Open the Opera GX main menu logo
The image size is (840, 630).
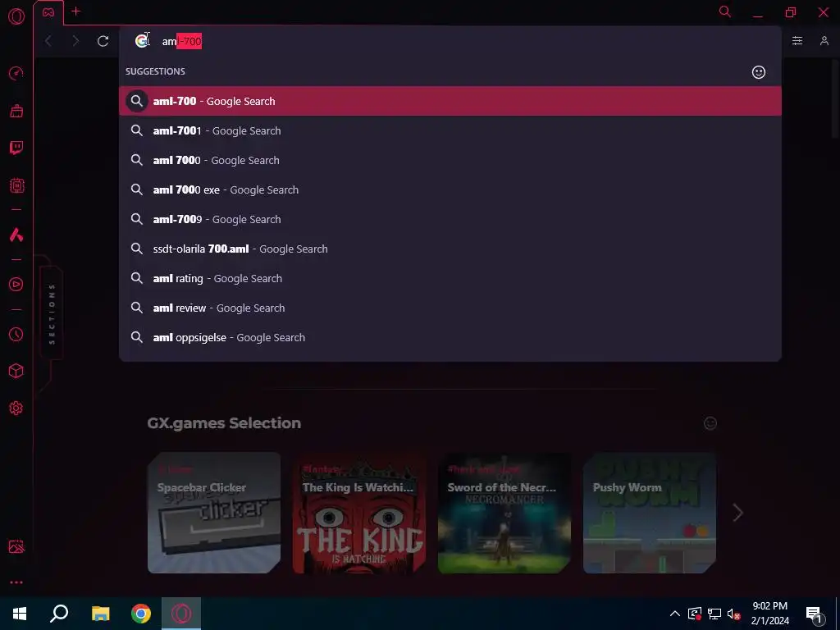pos(16,16)
